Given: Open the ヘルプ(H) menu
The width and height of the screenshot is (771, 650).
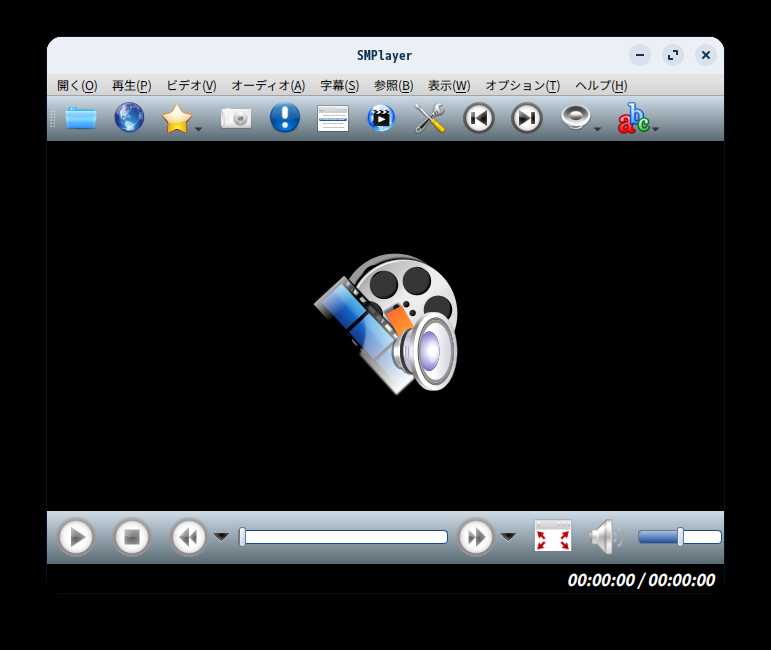Looking at the screenshot, I should pos(601,86).
